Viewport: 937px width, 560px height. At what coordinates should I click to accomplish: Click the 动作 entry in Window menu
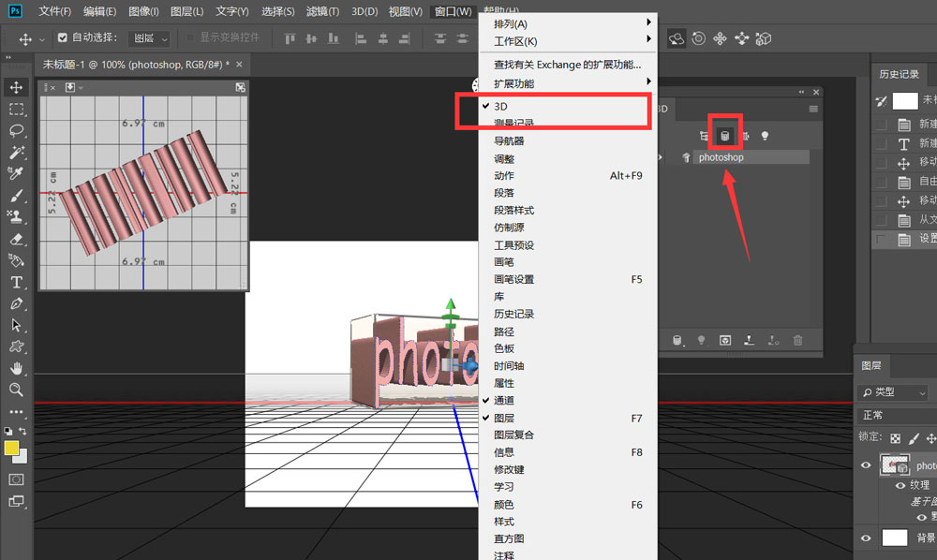coord(506,174)
